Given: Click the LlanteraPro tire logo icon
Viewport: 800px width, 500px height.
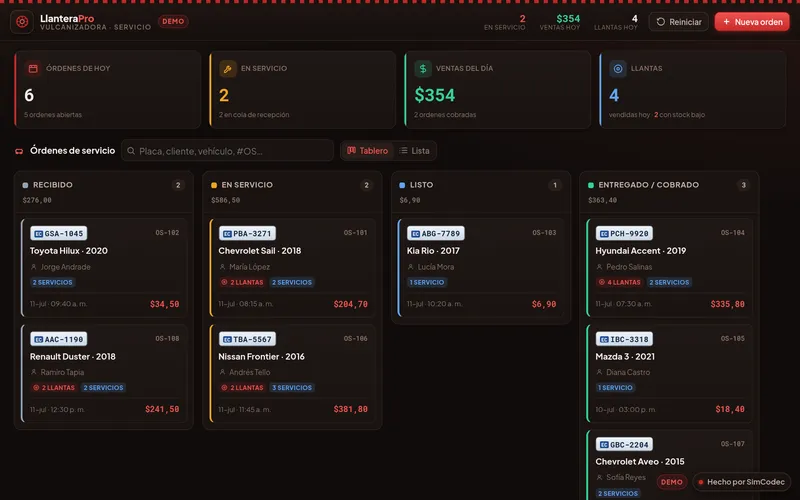Looking at the screenshot, I should 22,22.
